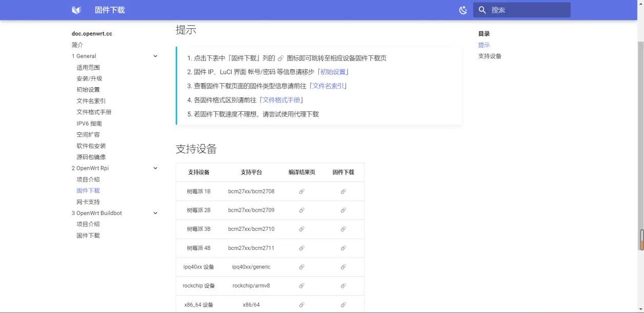Focus the 搜索 search input field
The image size is (644, 313).
[522, 10]
